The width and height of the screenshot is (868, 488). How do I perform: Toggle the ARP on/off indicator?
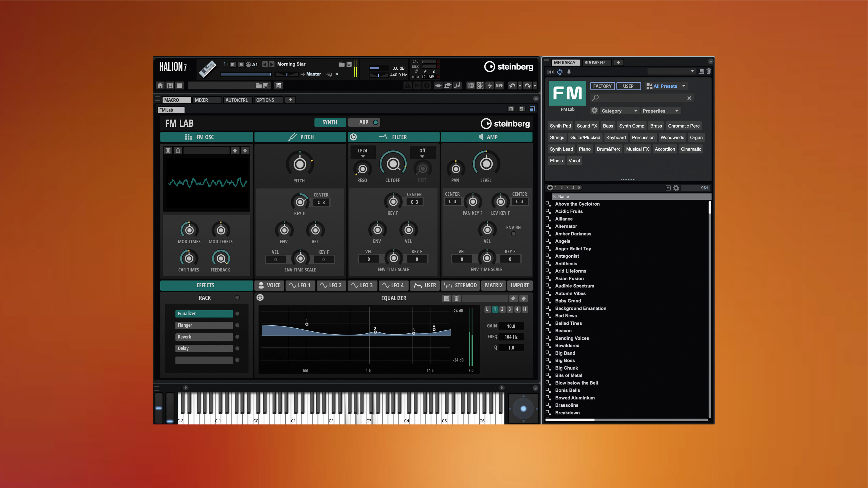pos(375,122)
